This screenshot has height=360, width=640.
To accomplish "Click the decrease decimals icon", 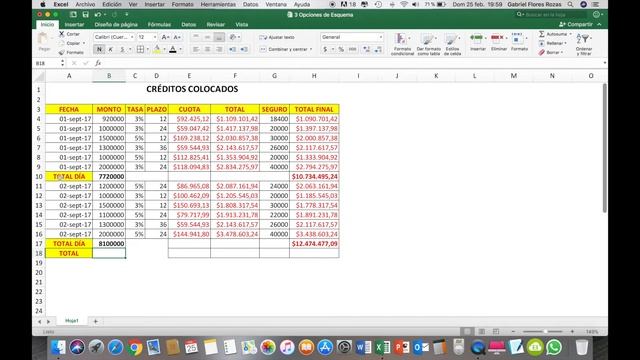I will (378, 49).
